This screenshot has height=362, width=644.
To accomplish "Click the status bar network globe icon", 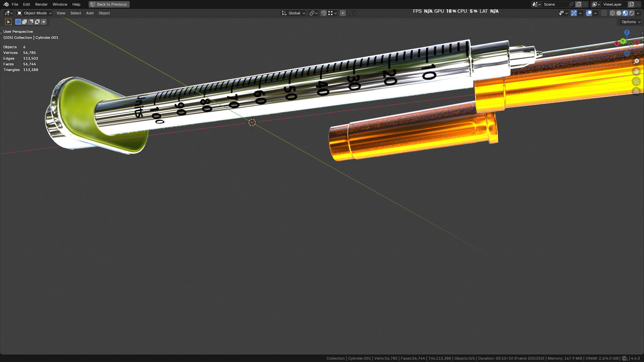I will (x=625, y=358).
